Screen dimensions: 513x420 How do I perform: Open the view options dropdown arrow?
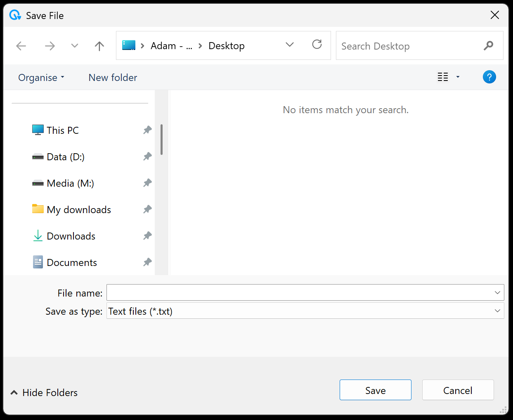click(458, 77)
